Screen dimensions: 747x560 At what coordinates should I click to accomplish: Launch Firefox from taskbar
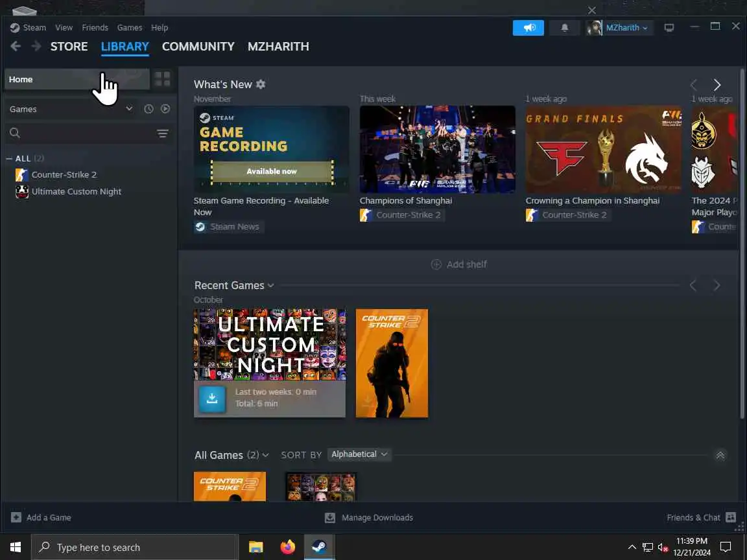(287, 547)
